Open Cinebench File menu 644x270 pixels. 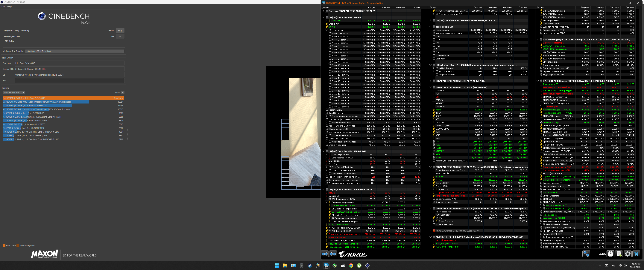[3, 7]
